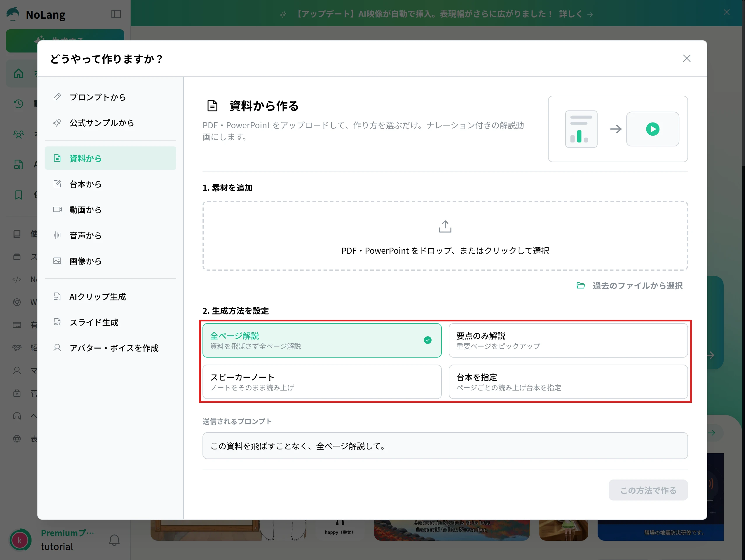Select プロンプトから in the creation menu
This screenshot has height=560, width=747.
[x=110, y=97]
